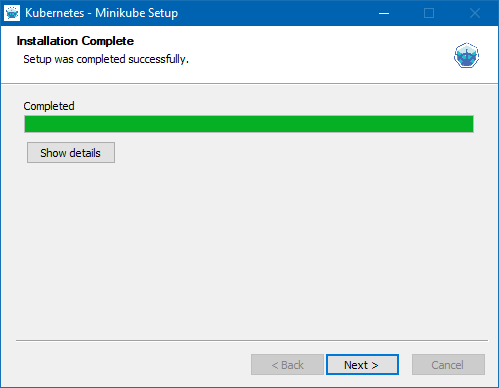Click the Installation Complete heading

[75, 41]
